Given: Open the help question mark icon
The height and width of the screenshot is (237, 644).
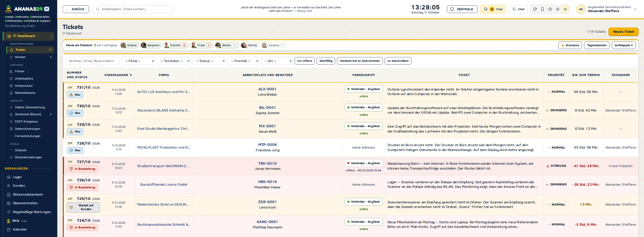Looking at the screenshot, I should tap(550, 9).
